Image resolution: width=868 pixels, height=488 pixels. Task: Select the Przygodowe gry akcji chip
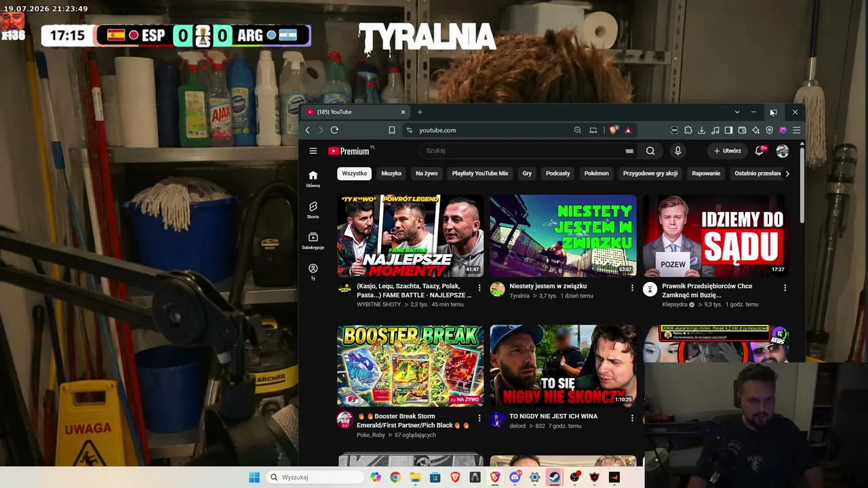pyautogui.click(x=650, y=174)
